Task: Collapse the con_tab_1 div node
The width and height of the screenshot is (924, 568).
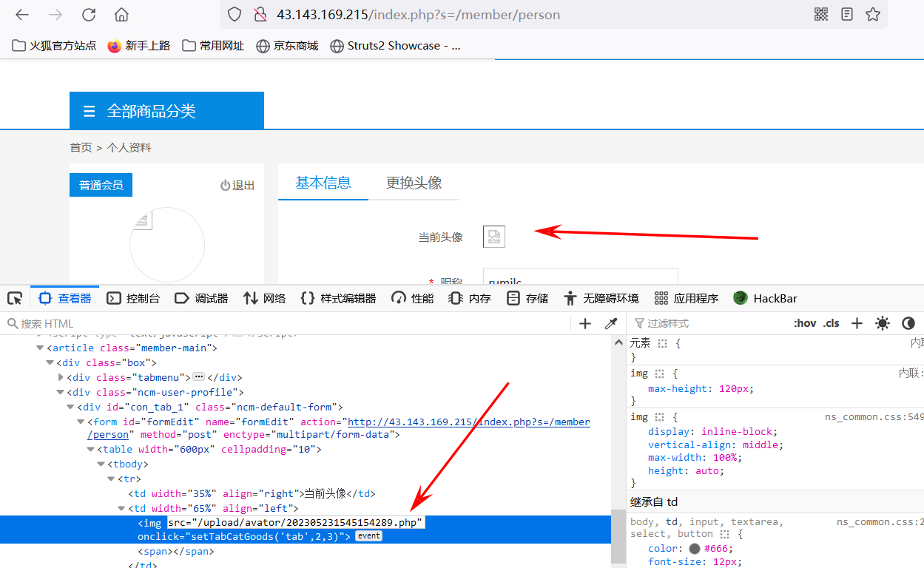Action: click(71, 407)
